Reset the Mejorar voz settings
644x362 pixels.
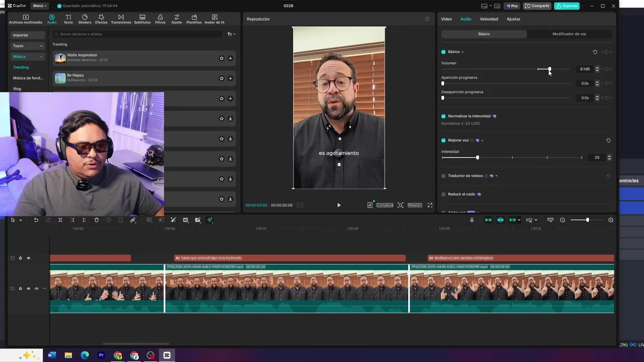pos(608,140)
